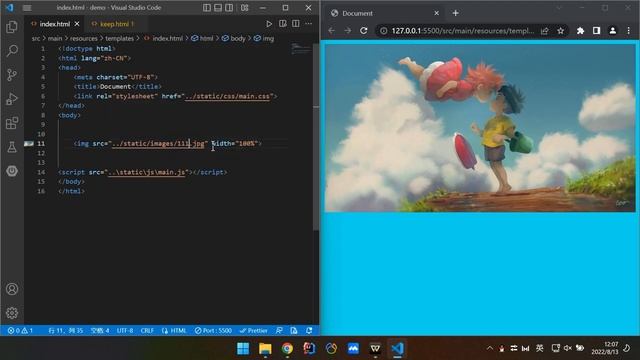Viewport: 640px width, 360px height.
Task: Select the main breadcrumb
Action: click(55, 38)
